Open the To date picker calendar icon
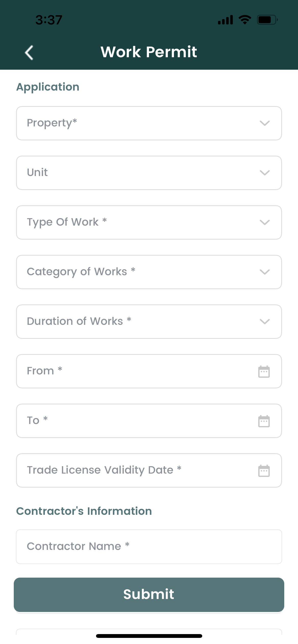This screenshot has width=298, height=644. click(264, 421)
